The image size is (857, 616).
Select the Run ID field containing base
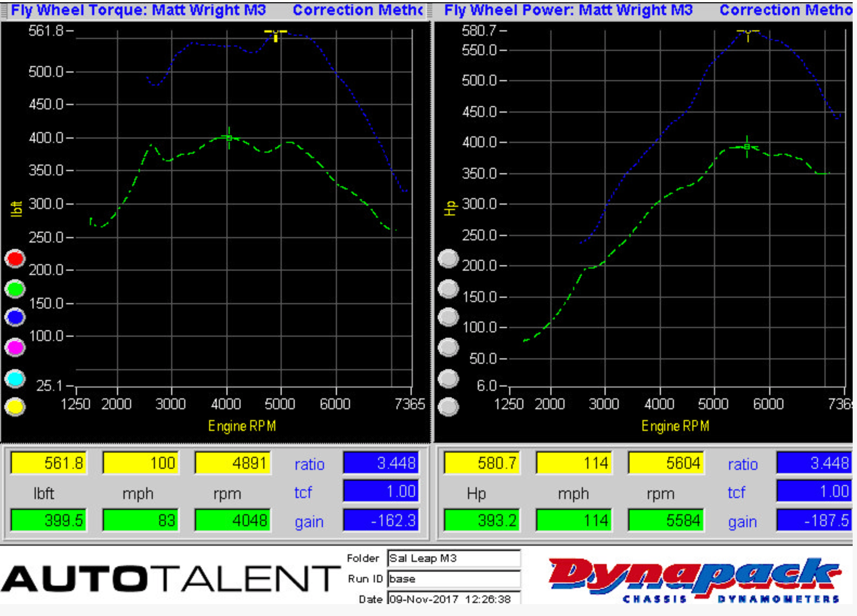[x=454, y=579]
